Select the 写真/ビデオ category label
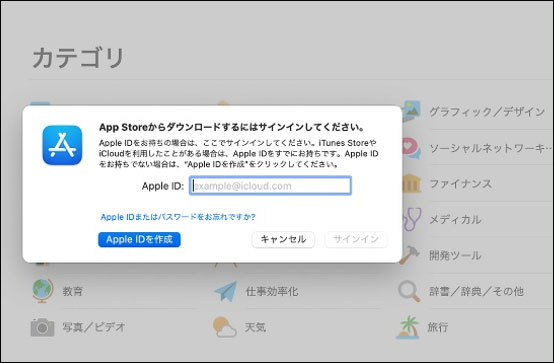The height and width of the screenshot is (363, 554). 94,327
